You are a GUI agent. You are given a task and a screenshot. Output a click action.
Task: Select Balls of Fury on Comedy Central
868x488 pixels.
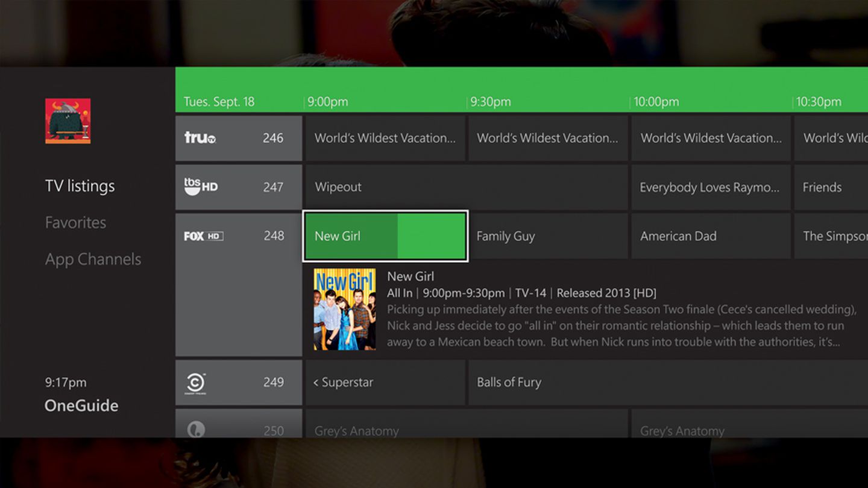508,382
